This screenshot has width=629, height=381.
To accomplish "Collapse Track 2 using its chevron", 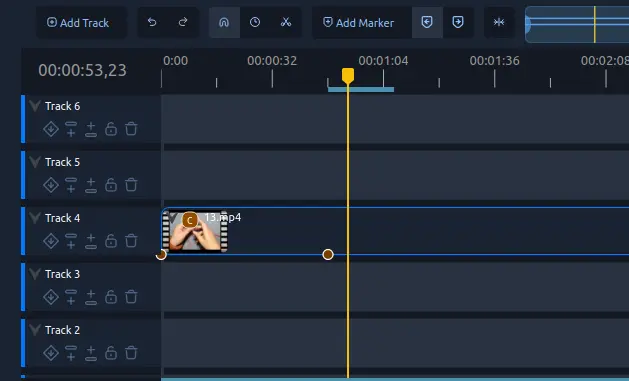I will coord(35,330).
